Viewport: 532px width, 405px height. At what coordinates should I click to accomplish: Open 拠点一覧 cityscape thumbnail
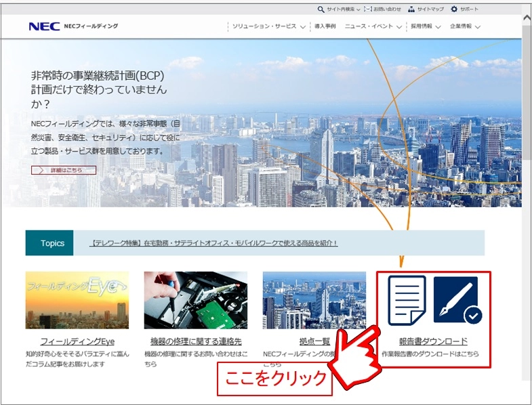pyautogui.click(x=314, y=300)
